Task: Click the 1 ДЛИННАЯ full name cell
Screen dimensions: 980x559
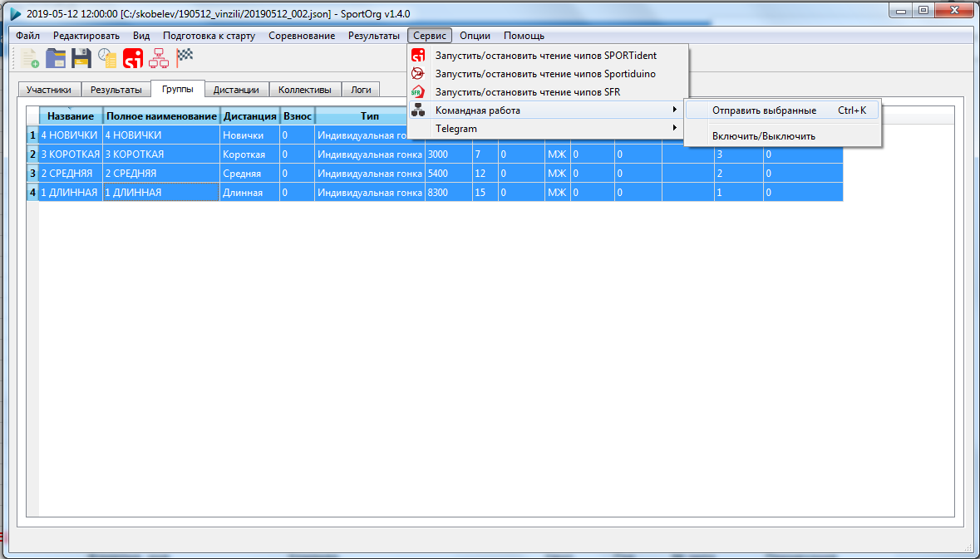Action: pyautogui.click(x=161, y=193)
